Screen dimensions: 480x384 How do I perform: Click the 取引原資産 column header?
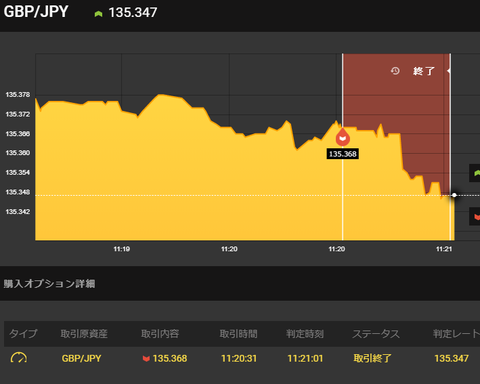point(84,334)
